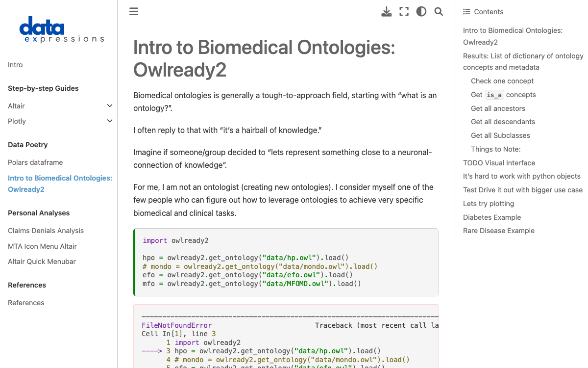The height and width of the screenshot is (368, 588).
Task: Click the import owlready2 code cell
Action: 286,262
